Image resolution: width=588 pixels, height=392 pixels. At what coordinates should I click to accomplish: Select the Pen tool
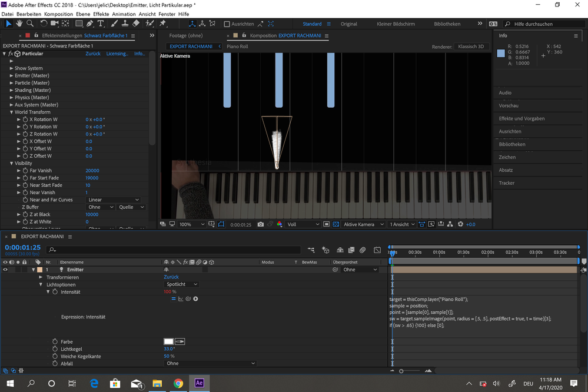89,24
